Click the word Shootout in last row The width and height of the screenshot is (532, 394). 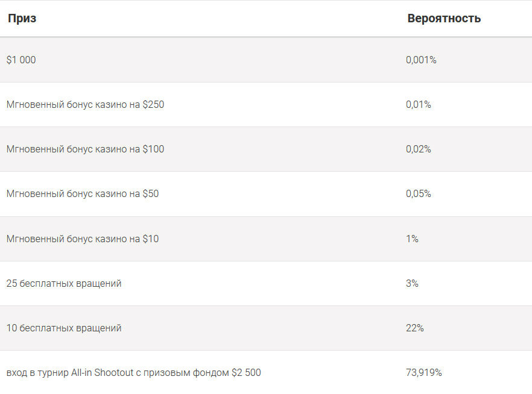113,373
